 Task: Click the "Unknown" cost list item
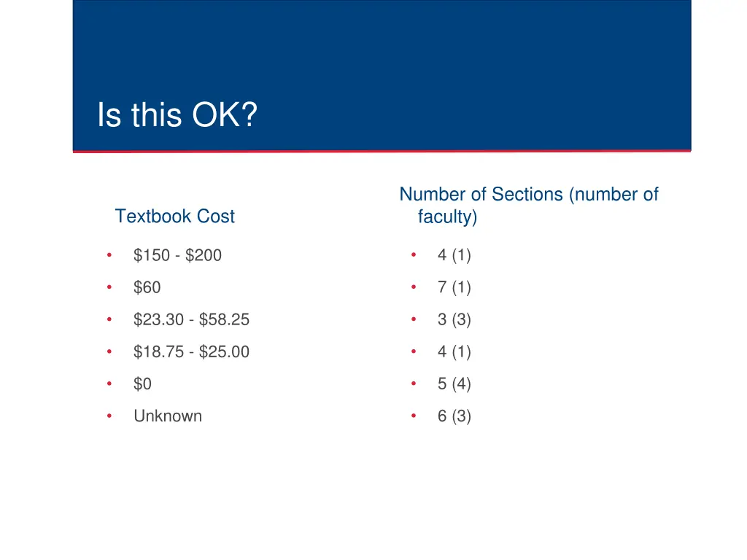[168, 416]
